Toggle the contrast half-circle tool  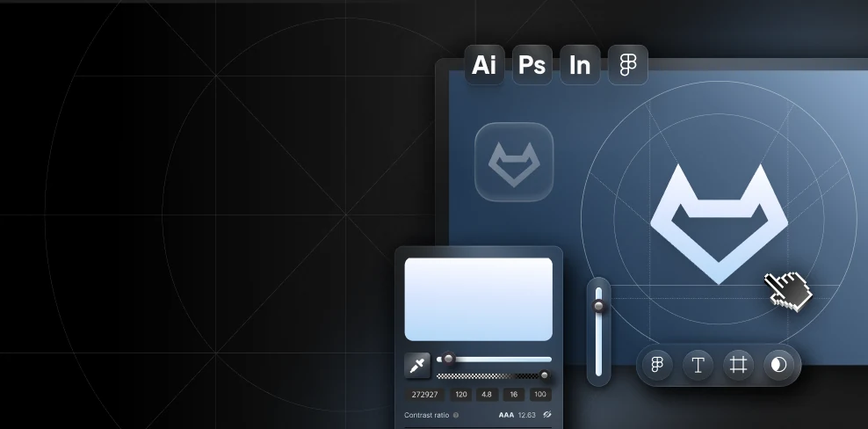(779, 365)
